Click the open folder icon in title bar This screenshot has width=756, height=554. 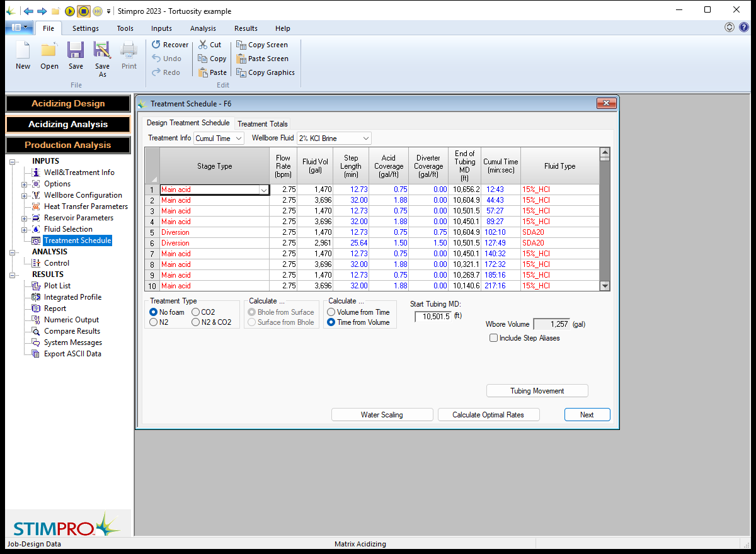(55, 11)
